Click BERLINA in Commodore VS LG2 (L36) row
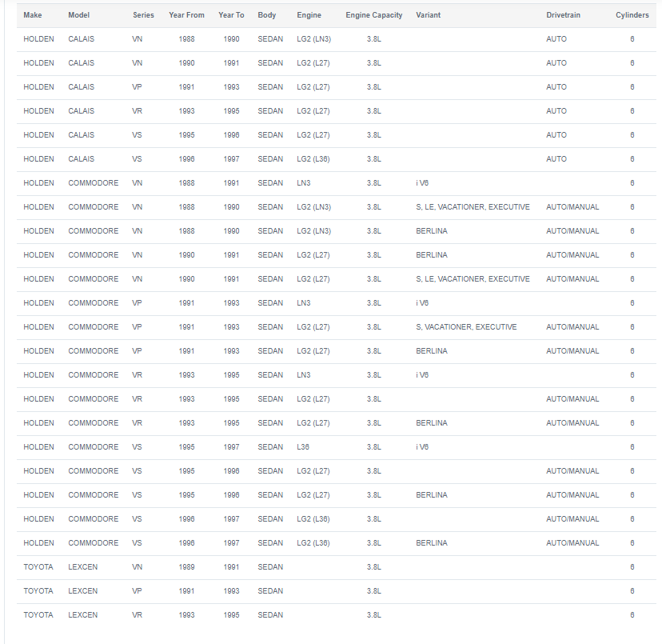 [x=432, y=543]
